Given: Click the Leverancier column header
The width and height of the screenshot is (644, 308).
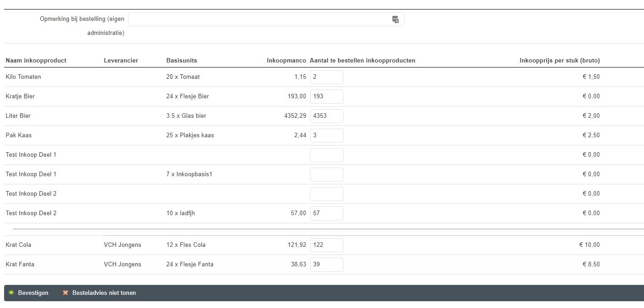Looking at the screenshot, I should 121,61.
